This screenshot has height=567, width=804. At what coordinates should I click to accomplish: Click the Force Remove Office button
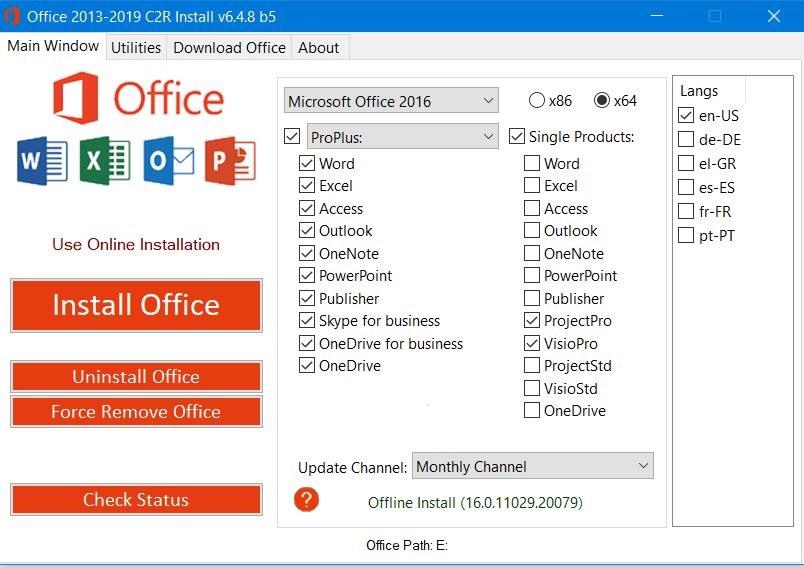[x=136, y=412]
